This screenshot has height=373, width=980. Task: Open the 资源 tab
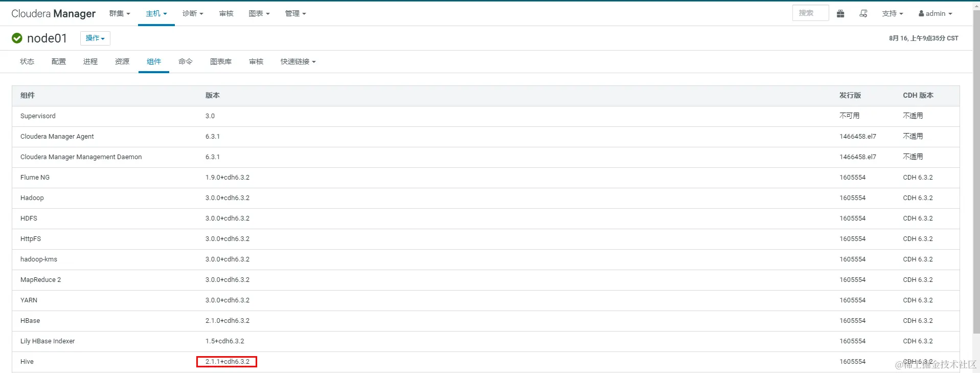click(122, 61)
